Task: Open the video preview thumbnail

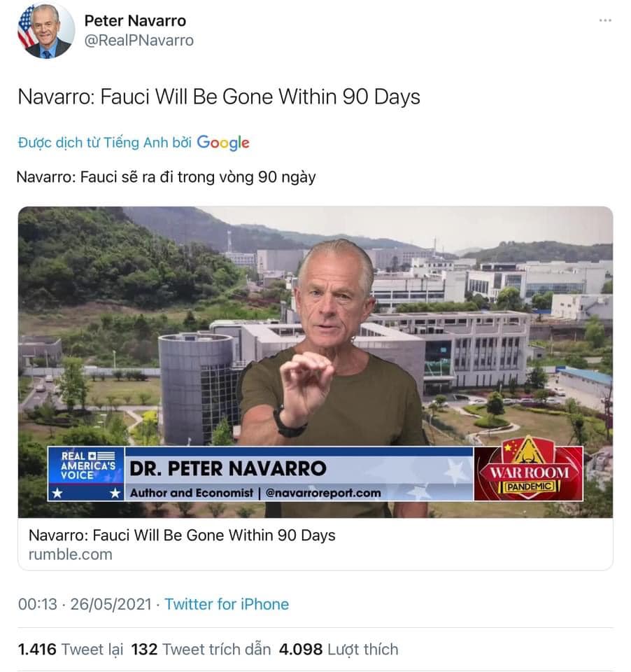Action: [x=315, y=362]
